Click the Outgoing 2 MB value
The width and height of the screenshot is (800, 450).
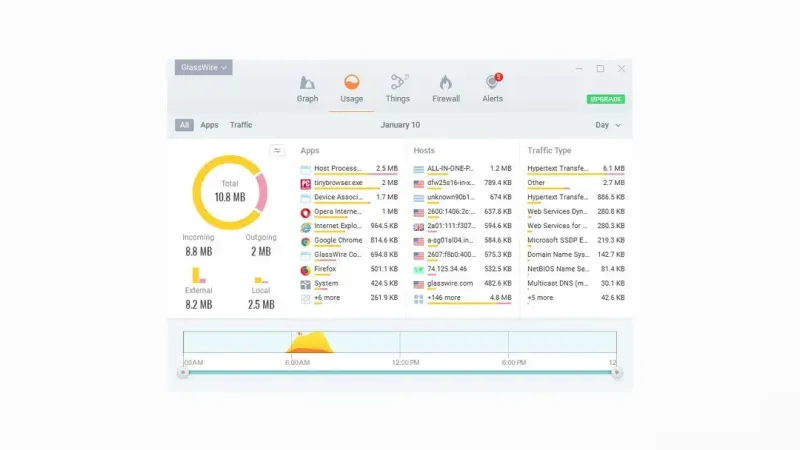[x=261, y=252]
